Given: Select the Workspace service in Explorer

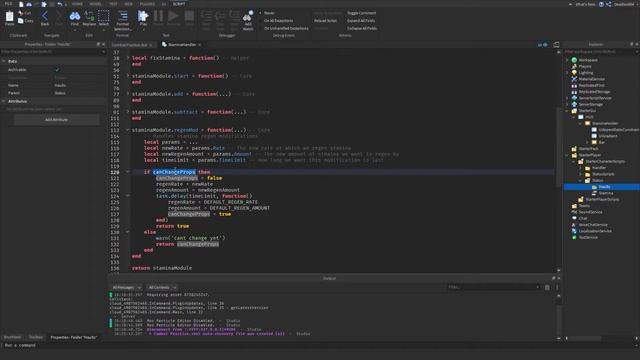Looking at the screenshot, I should click(x=587, y=60).
